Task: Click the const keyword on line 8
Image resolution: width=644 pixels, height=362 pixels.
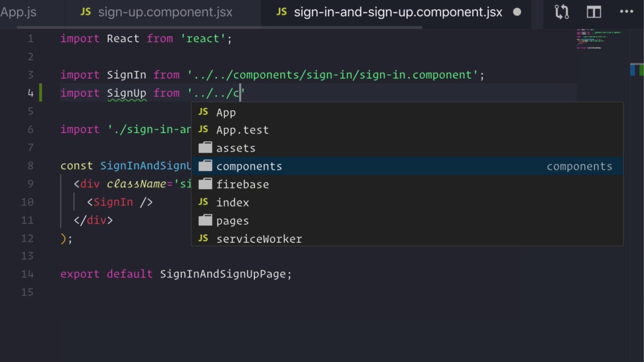Action: pos(76,166)
